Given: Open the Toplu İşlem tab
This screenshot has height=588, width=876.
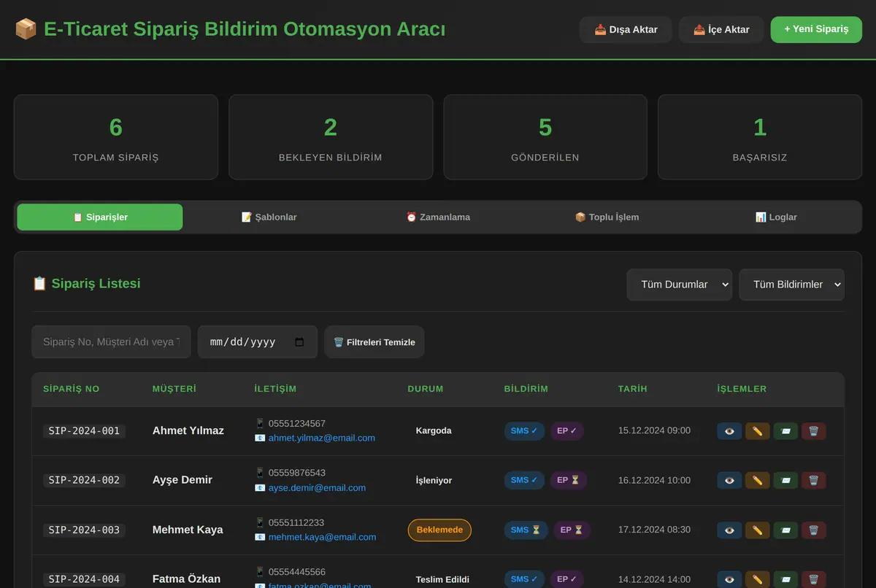Looking at the screenshot, I should (607, 217).
